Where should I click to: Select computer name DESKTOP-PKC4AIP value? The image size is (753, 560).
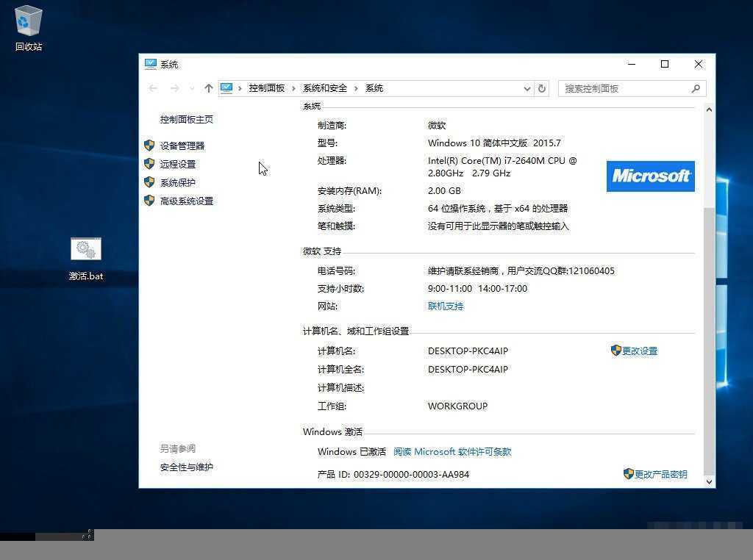[x=468, y=351]
